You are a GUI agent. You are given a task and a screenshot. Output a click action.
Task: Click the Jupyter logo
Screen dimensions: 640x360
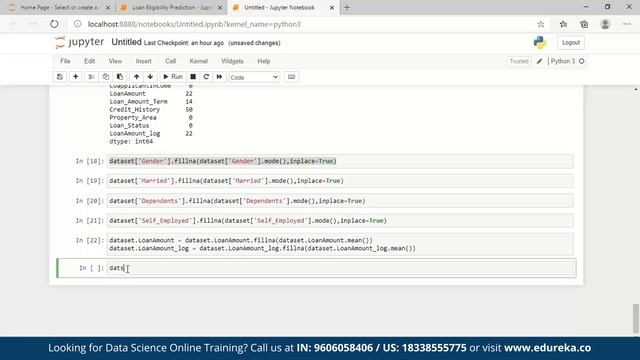coord(80,42)
